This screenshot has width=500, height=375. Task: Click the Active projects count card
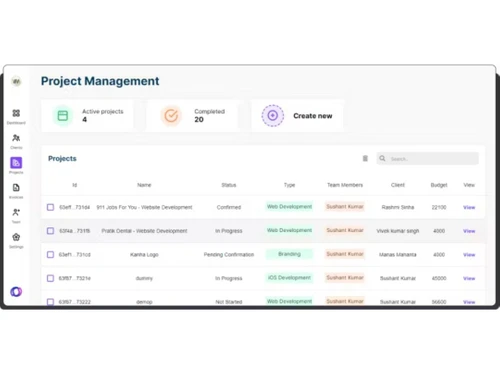(87, 116)
